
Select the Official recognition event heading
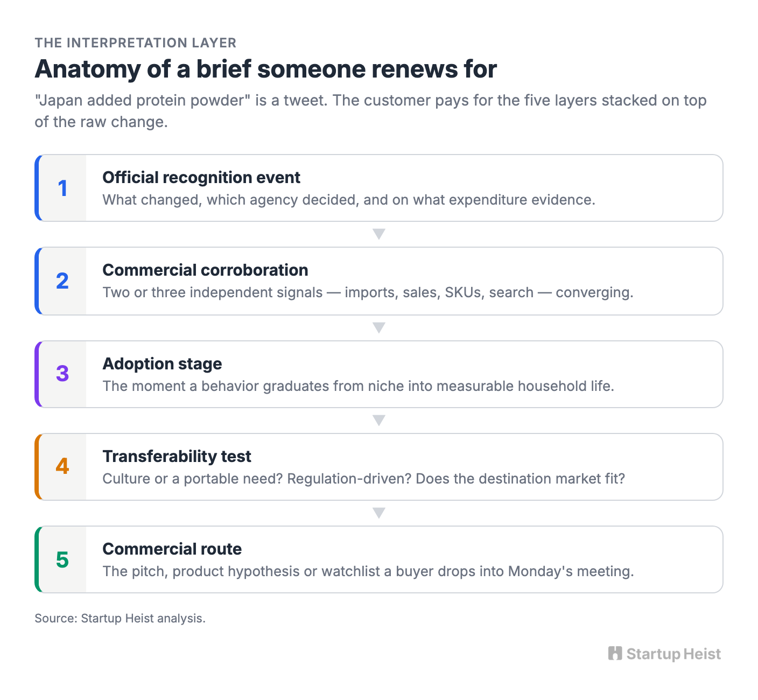[201, 177]
